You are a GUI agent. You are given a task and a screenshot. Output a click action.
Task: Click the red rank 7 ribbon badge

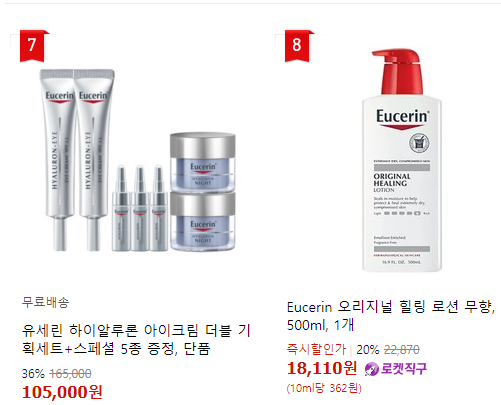32,46
